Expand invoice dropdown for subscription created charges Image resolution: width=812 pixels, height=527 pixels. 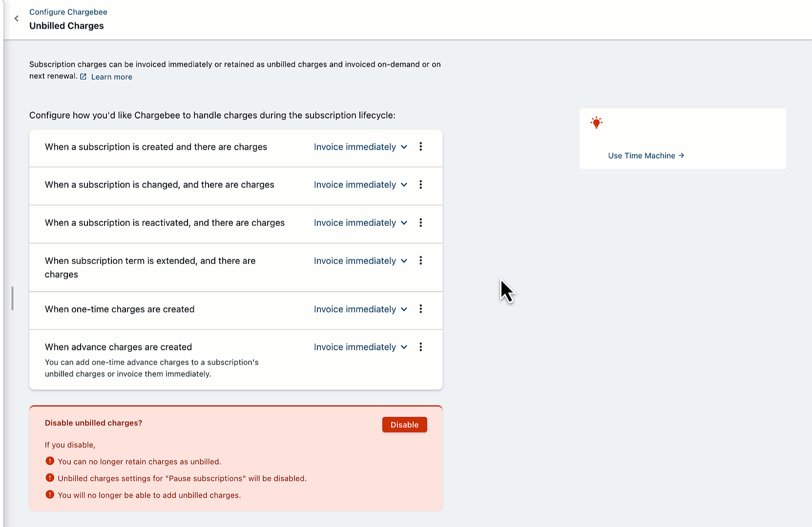(x=360, y=147)
